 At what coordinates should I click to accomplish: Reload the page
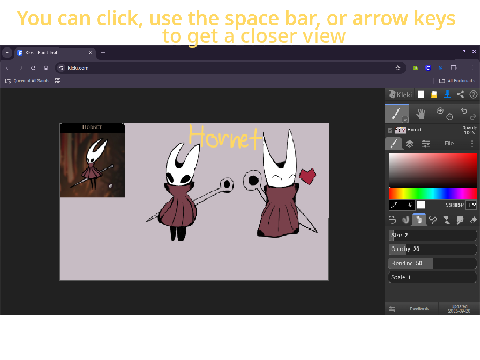[x=33, y=68]
